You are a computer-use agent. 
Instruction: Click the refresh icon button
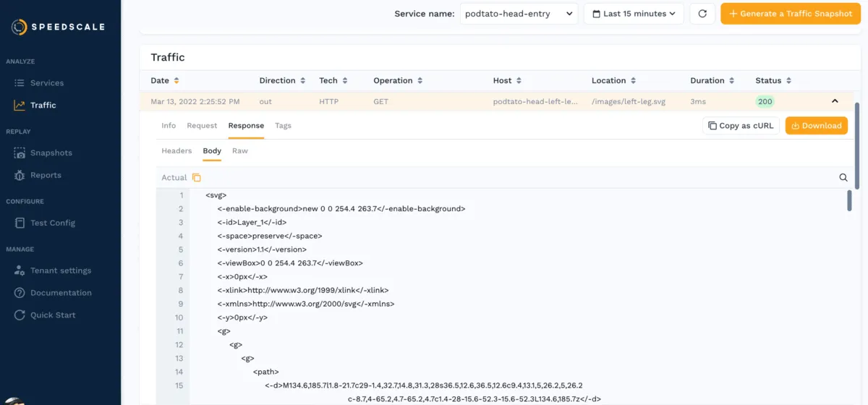(x=702, y=14)
